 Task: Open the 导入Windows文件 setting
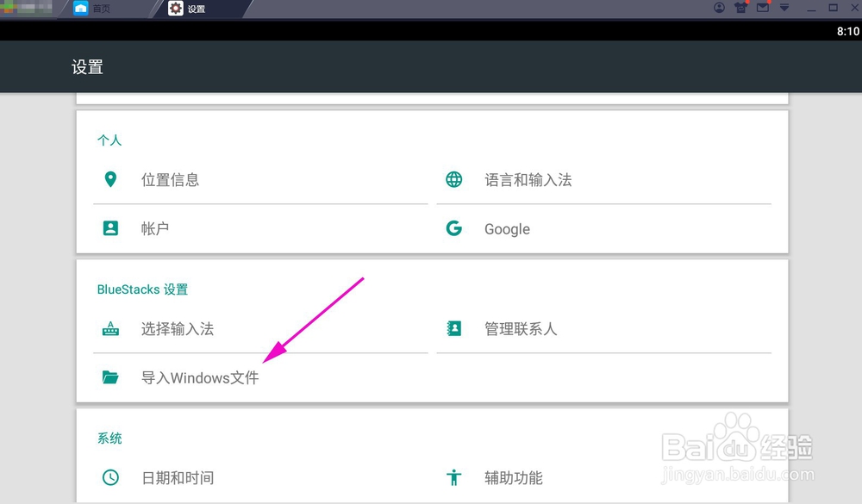tap(201, 377)
